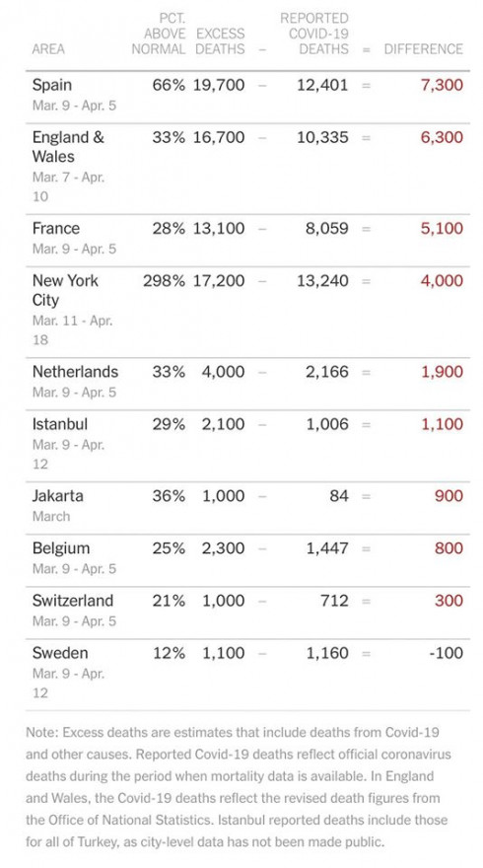Select the England & Wales row label

68,147
